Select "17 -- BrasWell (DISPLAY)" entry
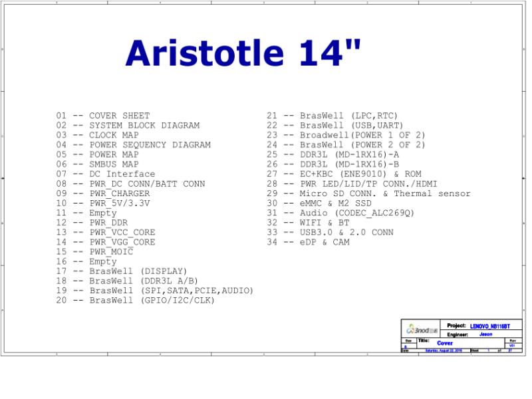This screenshot has width=532, height=399. pos(122,271)
